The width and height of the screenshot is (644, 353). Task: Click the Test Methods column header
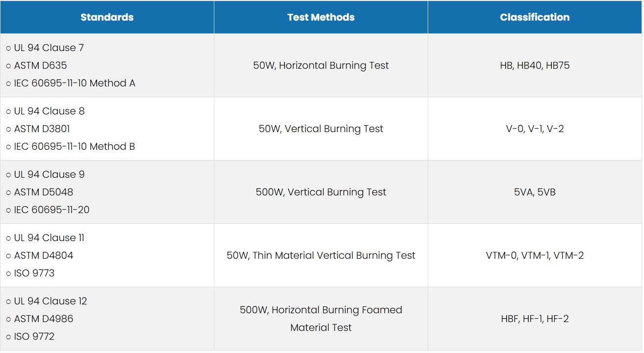tap(321, 17)
